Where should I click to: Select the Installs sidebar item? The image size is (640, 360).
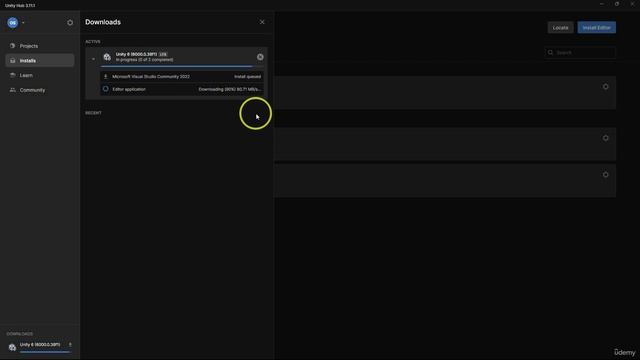tap(40, 60)
